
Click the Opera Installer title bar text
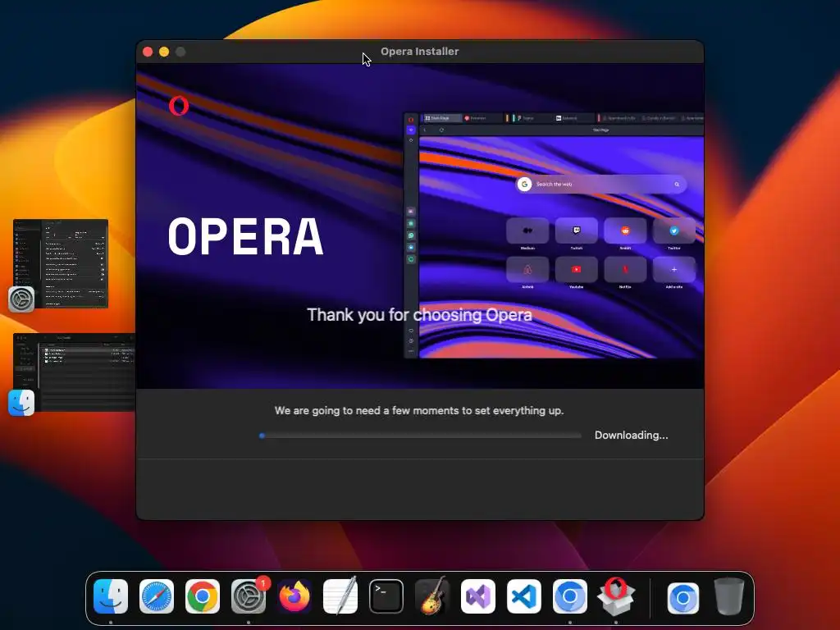419,52
